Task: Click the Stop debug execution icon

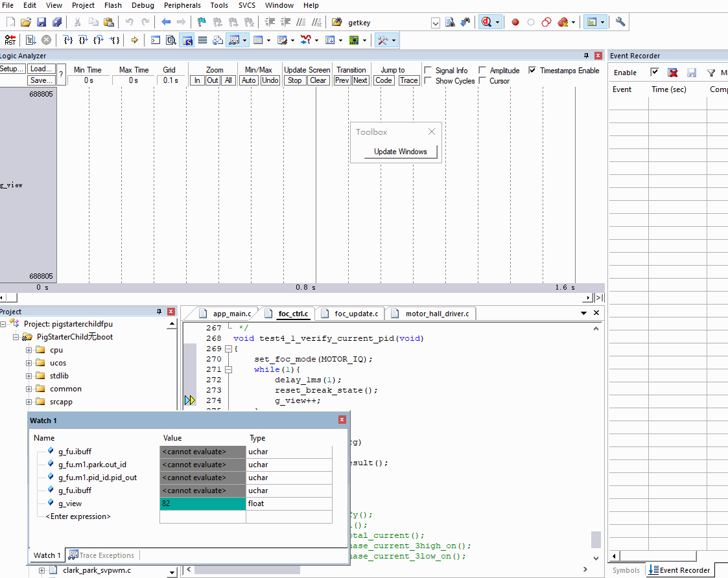Action: tap(47, 40)
